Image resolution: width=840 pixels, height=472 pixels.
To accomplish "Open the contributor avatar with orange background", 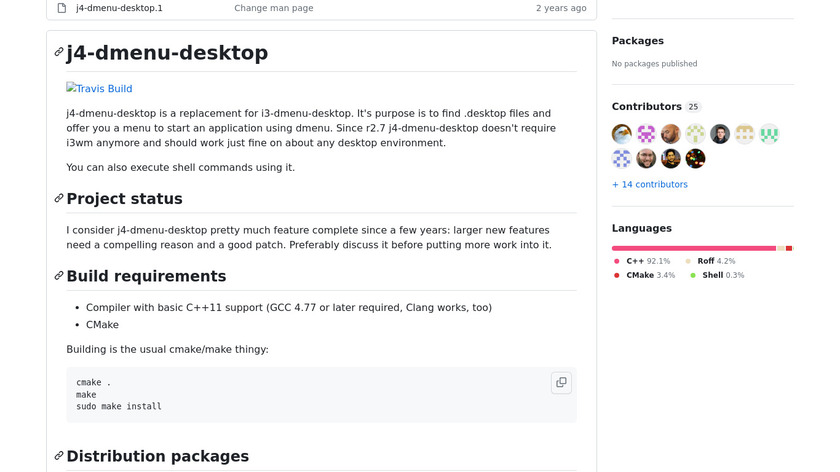I will [671, 159].
